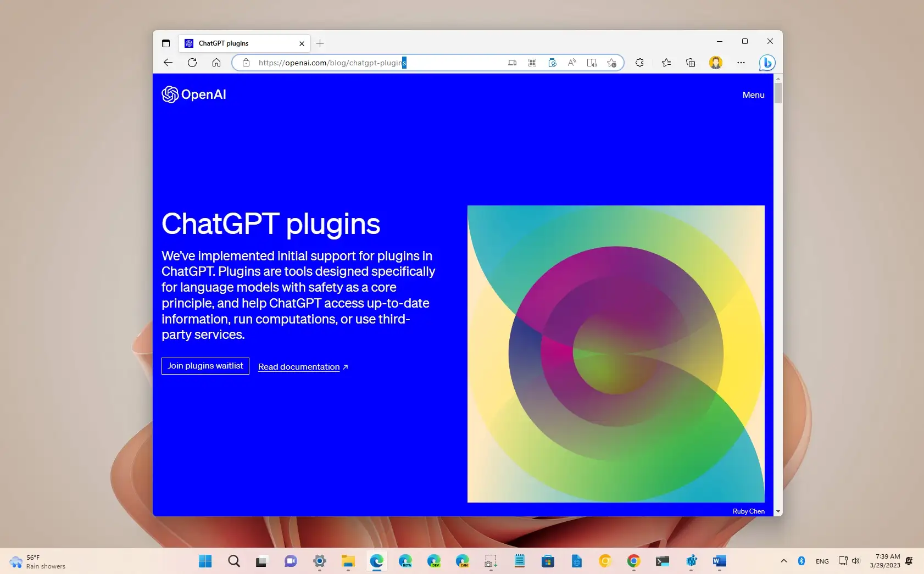Open the Extensions puzzle icon
Screen dimensions: 924x574
[x=639, y=63]
